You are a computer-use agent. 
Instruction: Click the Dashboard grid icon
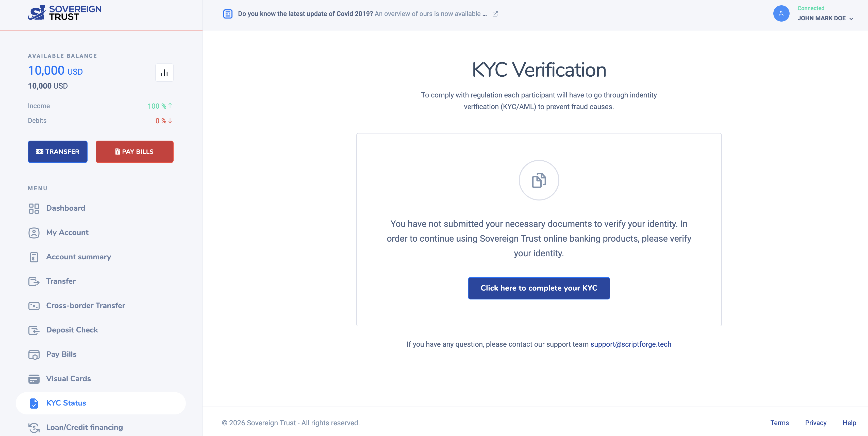point(34,208)
